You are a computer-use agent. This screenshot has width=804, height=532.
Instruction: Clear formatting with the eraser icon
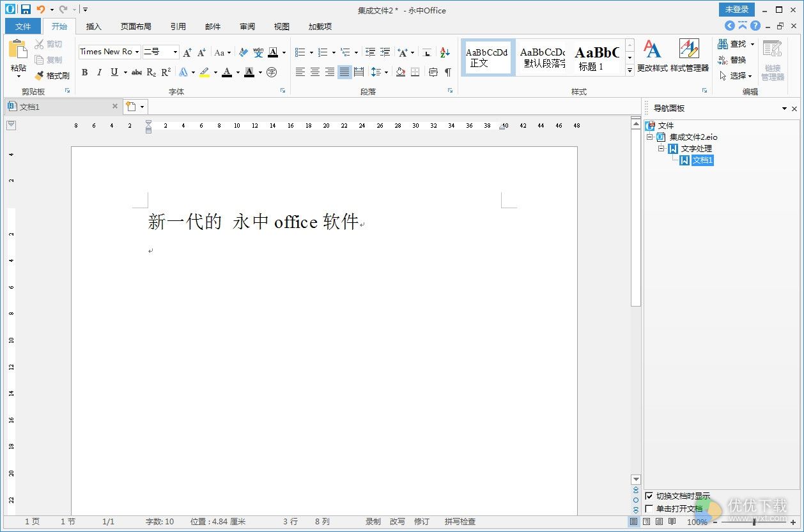pos(244,52)
